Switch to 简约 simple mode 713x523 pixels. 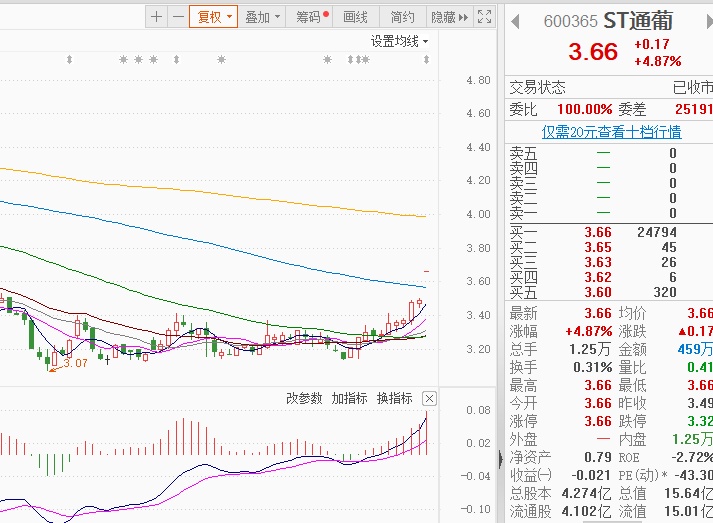click(x=402, y=17)
